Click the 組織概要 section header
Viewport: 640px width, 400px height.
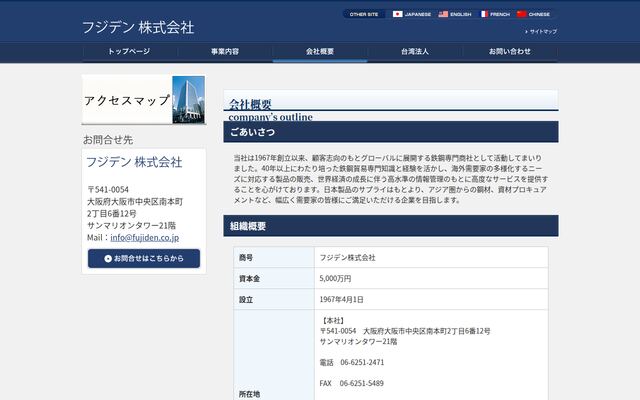click(x=391, y=226)
